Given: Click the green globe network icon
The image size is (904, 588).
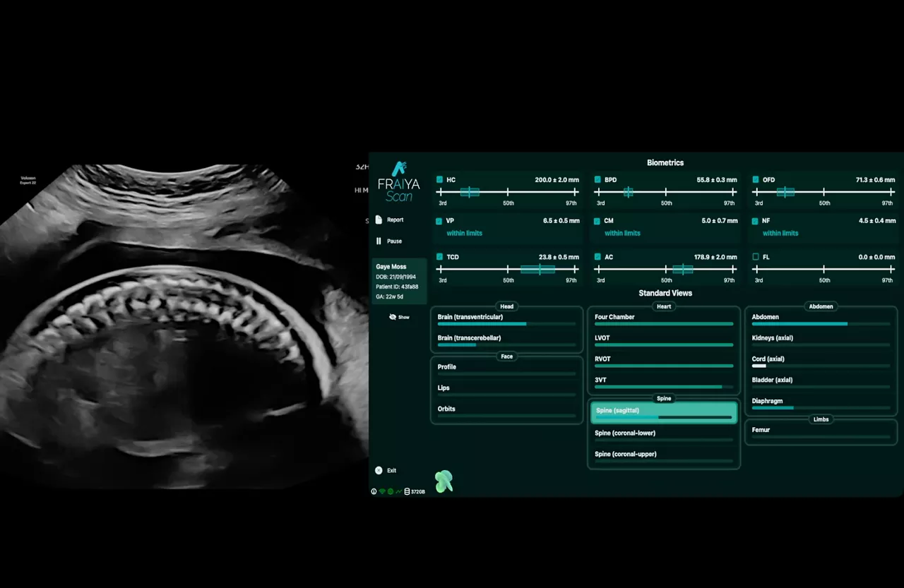Looking at the screenshot, I should tap(391, 491).
